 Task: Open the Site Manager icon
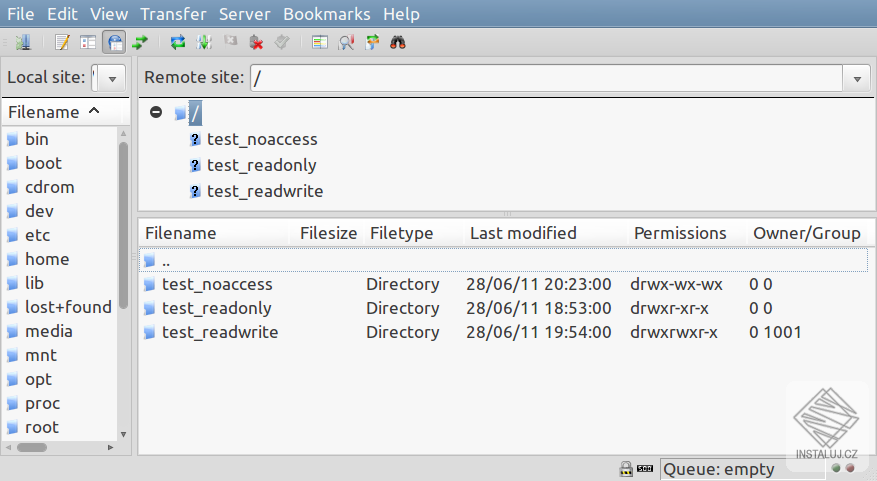point(24,42)
